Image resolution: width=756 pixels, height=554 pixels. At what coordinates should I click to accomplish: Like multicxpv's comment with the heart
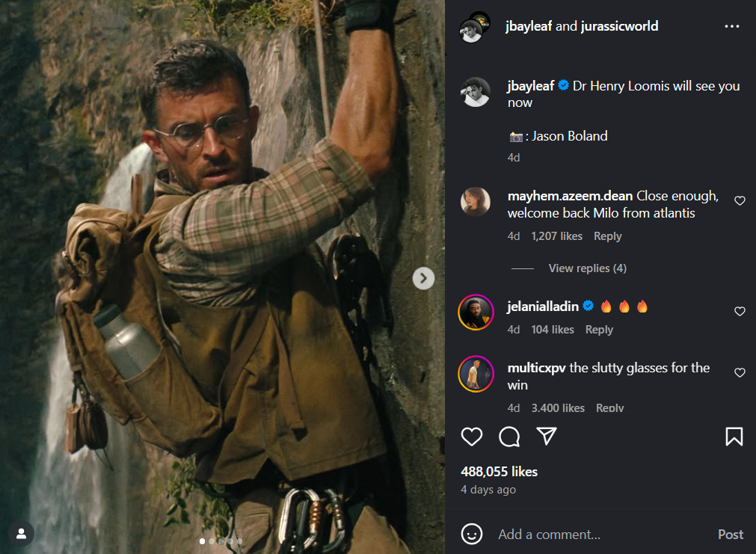pyautogui.click(x=740, y=373)
